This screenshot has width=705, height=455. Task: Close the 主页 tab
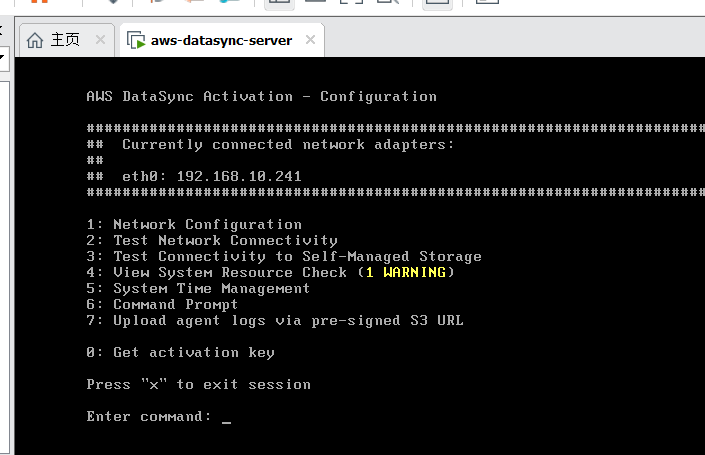click(x=100, y=40)
